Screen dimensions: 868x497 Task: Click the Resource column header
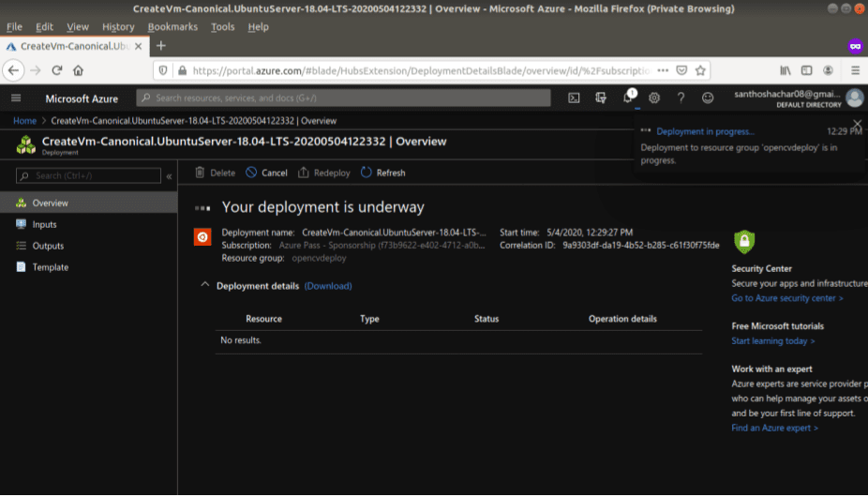264,319
